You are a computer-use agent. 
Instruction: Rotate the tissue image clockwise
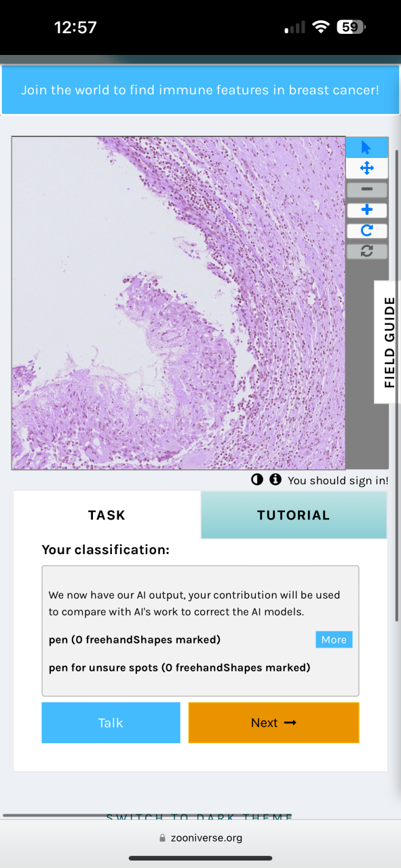click(366, 231)
